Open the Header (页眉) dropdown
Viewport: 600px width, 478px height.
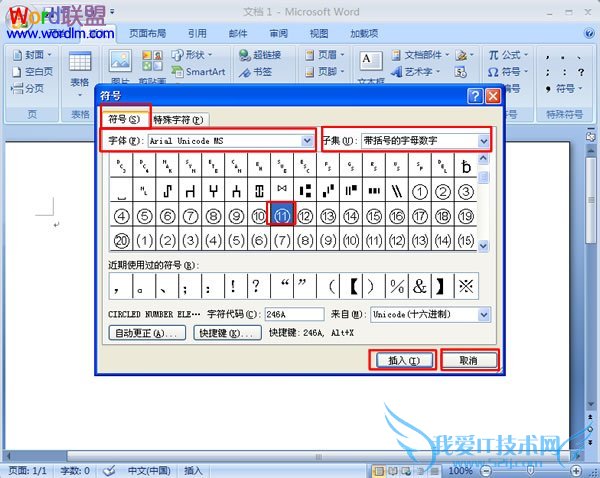pyautogui.click(x=324, y=55)
